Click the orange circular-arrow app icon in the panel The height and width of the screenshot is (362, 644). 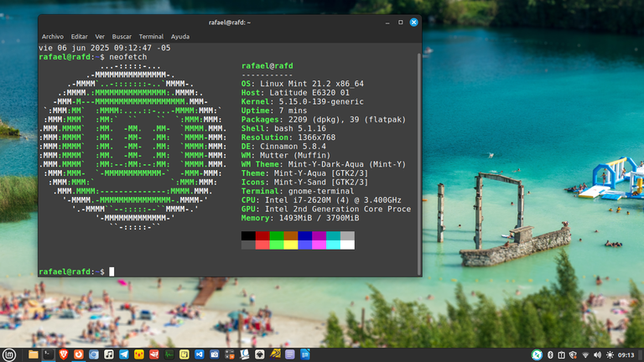point(79,354)
